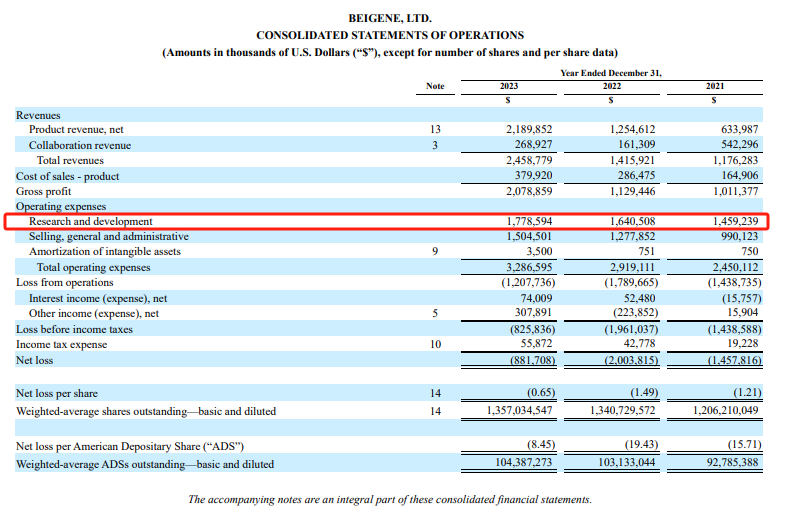Click the "Loss from operations" label
The image size is (789, 511).
pos(64,283)
